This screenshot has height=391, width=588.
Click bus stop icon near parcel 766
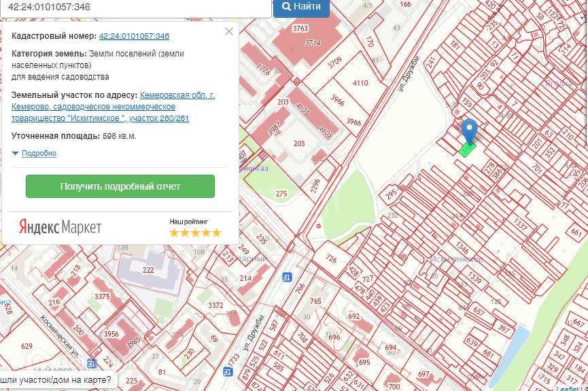point(287,277)
